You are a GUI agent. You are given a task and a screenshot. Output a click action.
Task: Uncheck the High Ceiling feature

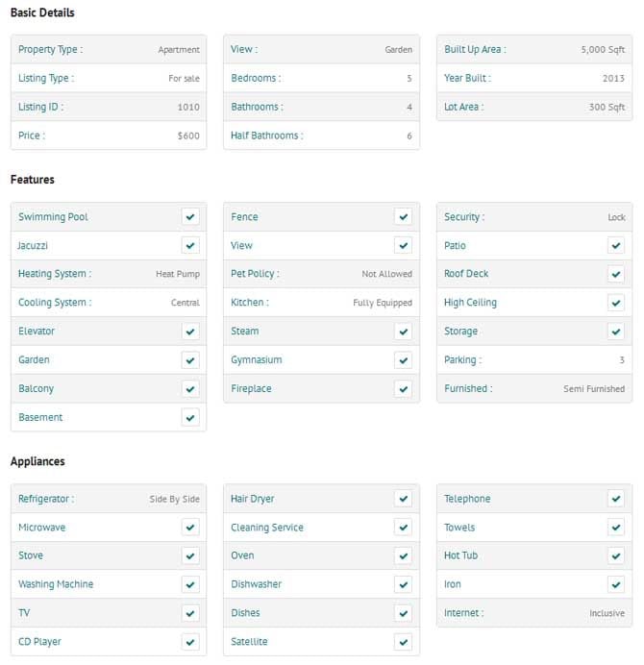coord(616,303)
